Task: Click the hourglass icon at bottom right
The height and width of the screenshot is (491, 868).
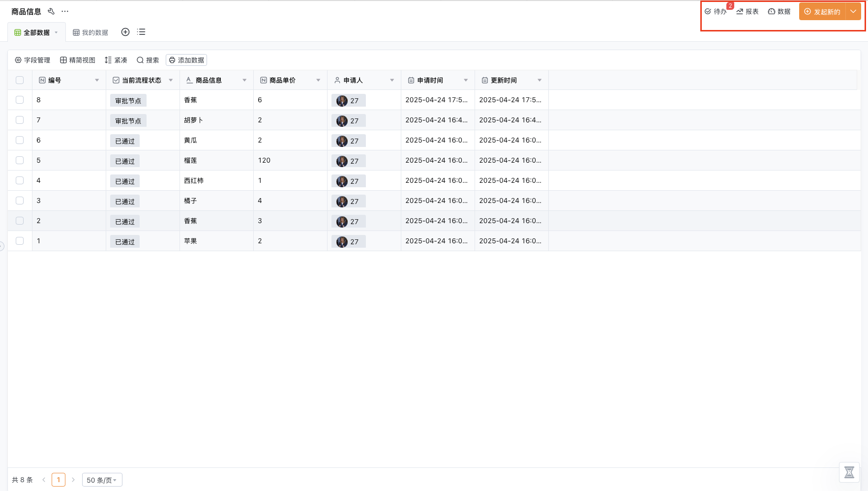Action: [x=849, y=472]
